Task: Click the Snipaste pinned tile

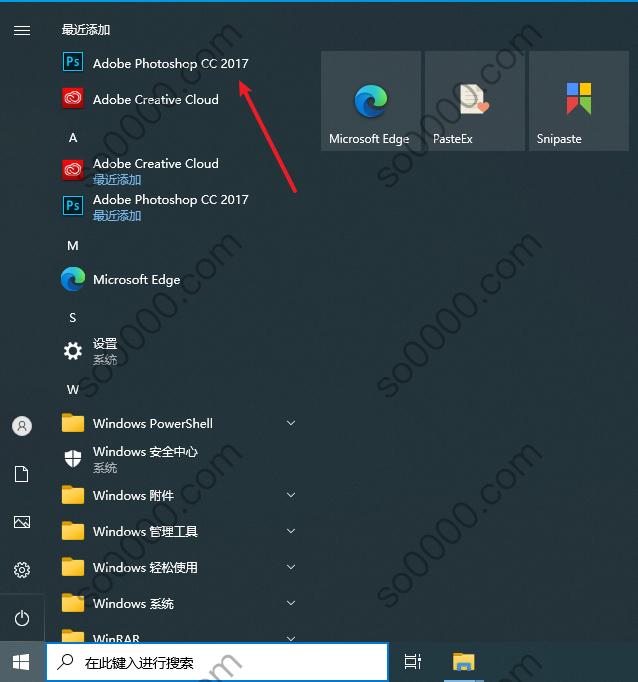Action: click(578, 101)
